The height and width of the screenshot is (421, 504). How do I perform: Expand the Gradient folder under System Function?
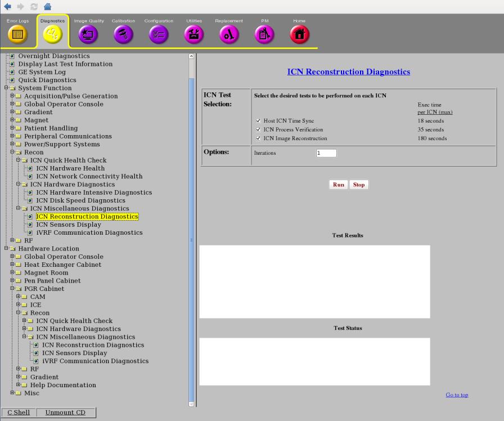tap(12, 112)
